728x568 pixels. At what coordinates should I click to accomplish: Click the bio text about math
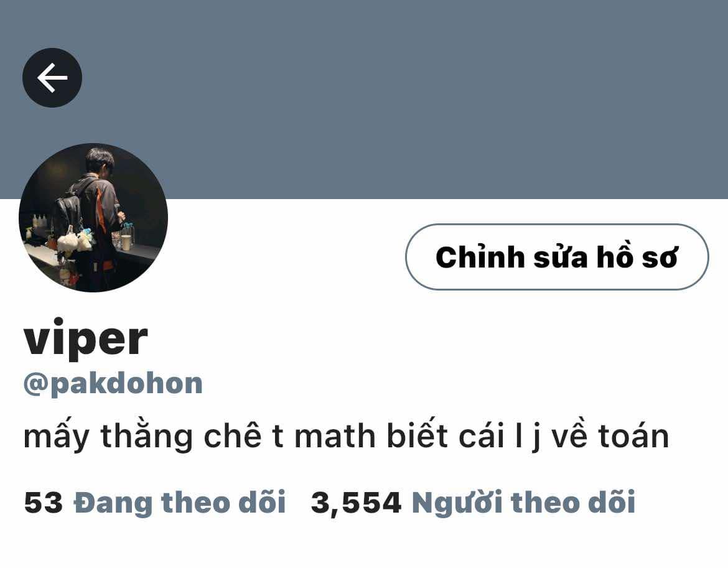(347, 435)
